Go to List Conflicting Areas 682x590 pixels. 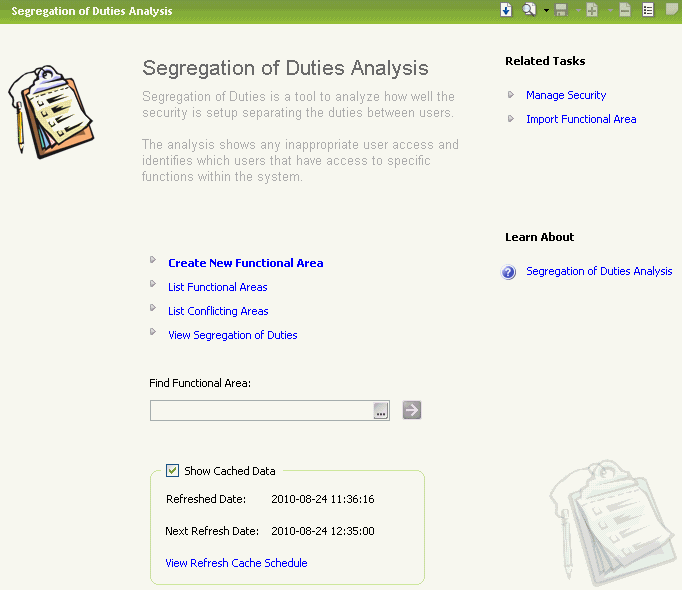(x=218, y=311)
